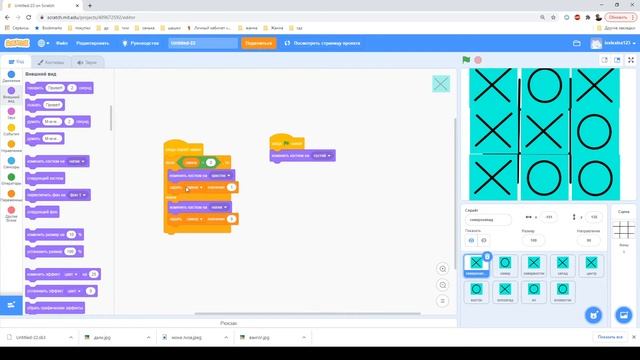Viewport: 640px width, 360px height.
Task: Click the sprite y position field
Action: tap(594, 217)
